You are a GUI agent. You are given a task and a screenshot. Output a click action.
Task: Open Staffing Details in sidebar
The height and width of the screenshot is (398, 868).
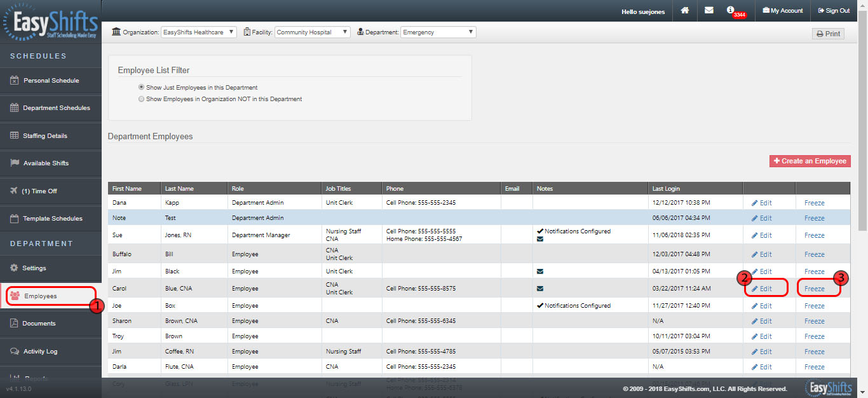click(51, 135)
